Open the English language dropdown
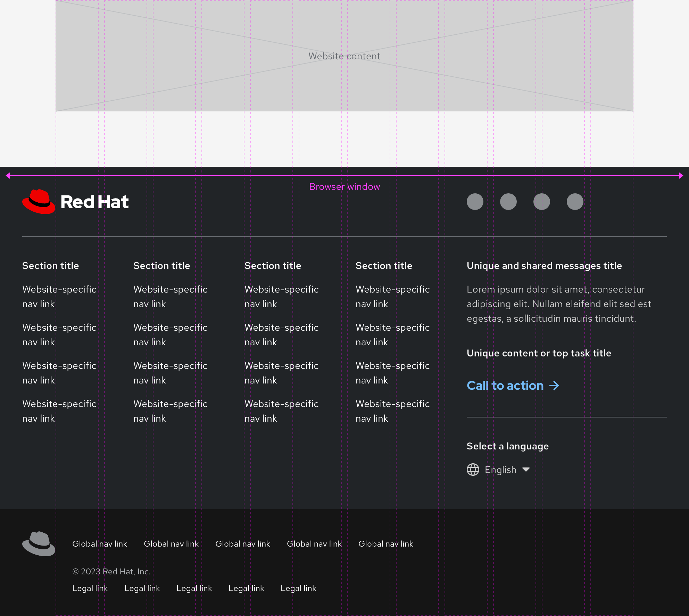 click(x=500, y=470)
